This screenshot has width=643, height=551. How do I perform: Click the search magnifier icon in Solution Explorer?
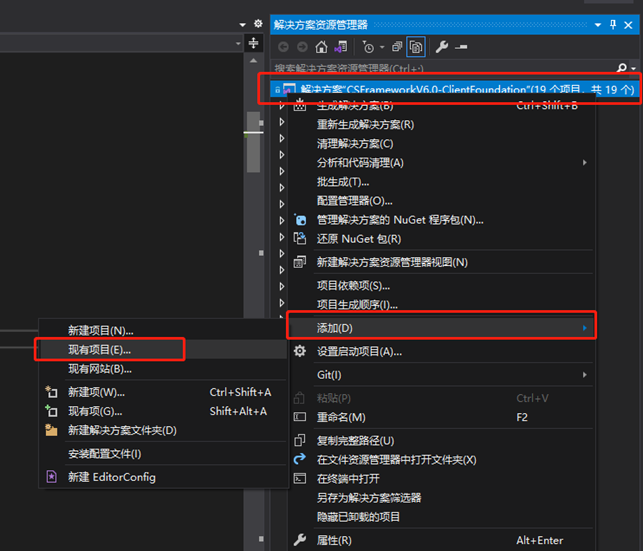[622, 68]
